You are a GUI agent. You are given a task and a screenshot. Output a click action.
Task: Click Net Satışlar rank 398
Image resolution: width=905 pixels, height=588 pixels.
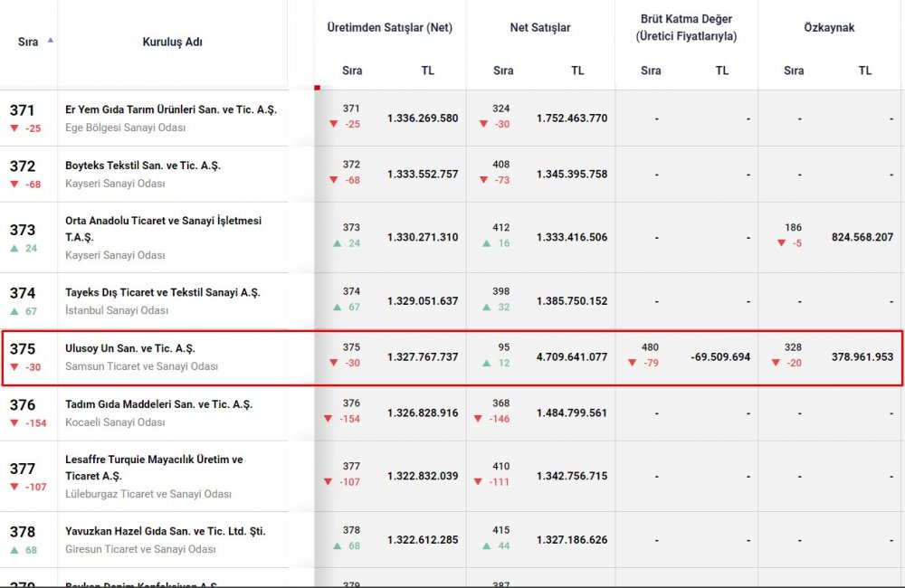click(x=501, y=290)
